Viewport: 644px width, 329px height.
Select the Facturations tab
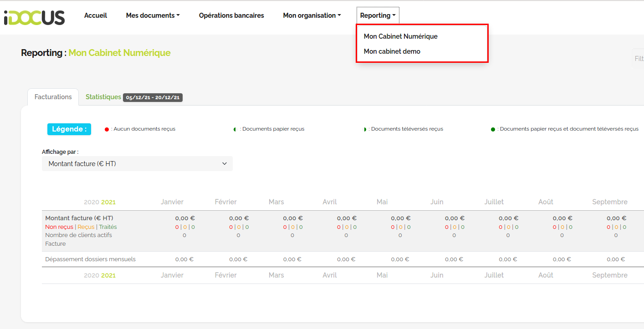[53, 97]
